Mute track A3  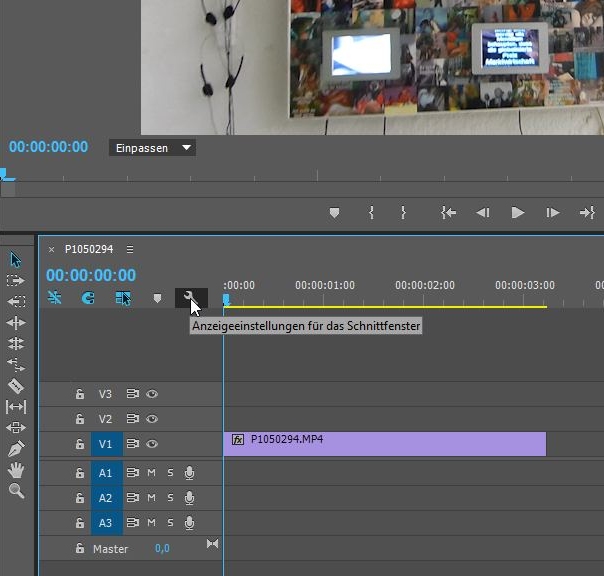(151, 523)
